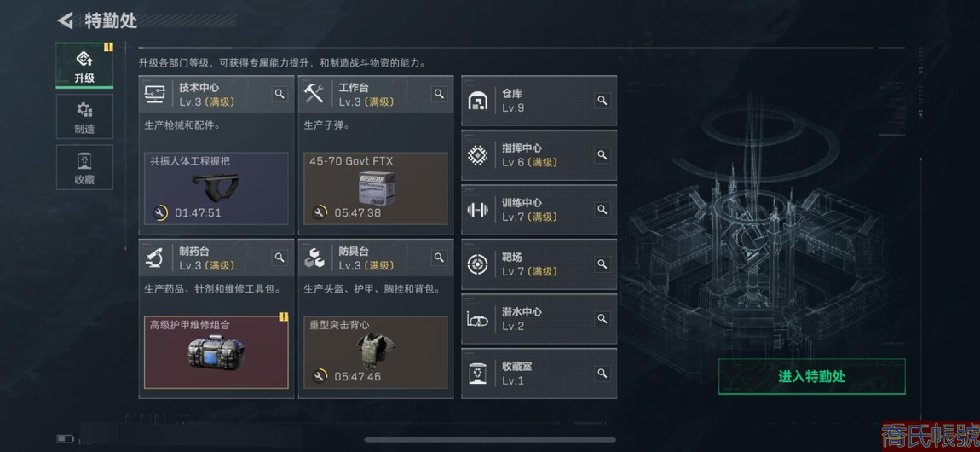Open the 共振人体工程握把 production slot
The height and width of the screenshot is (452, 980).
[x=216, y=188]
